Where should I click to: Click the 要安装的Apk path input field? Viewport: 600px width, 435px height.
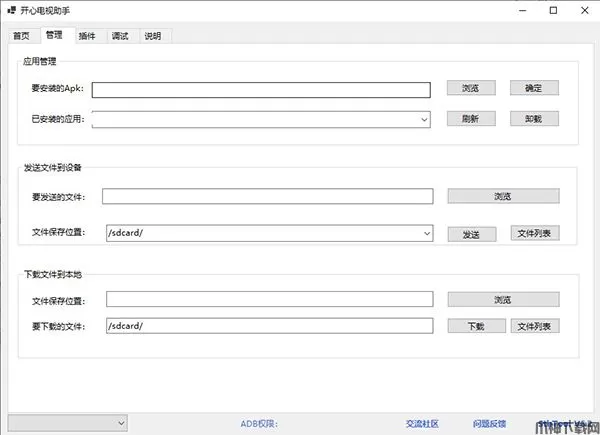pyautogui.click(x=260, y=89)
